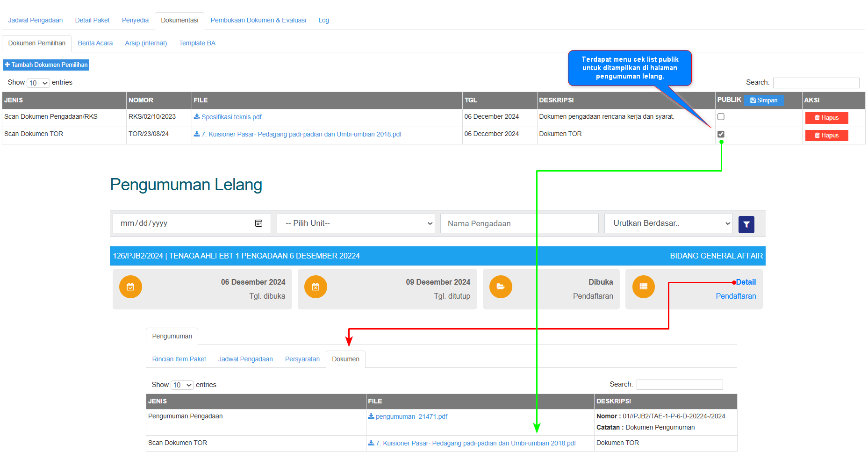The image size is (868, 452).
Task: Open the Pembukaan Dokumen & Evaluasi tab
Action: point(258,21)
